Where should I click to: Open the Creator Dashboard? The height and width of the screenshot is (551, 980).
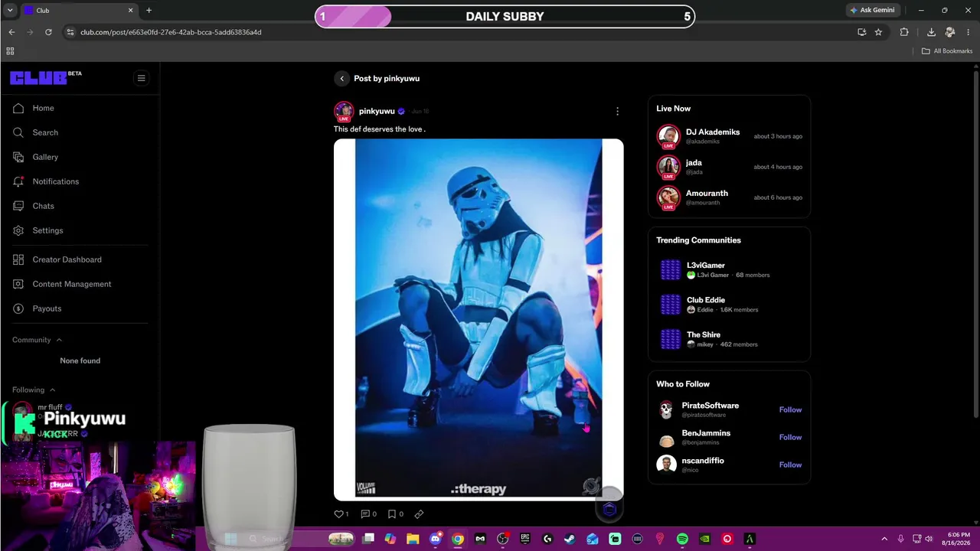coord(67,259)
